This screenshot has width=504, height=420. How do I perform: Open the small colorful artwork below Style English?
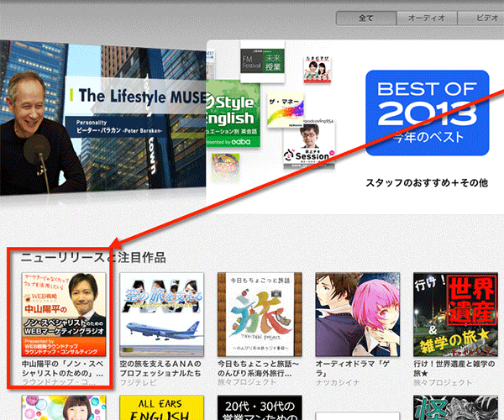[x=226, y=167]
